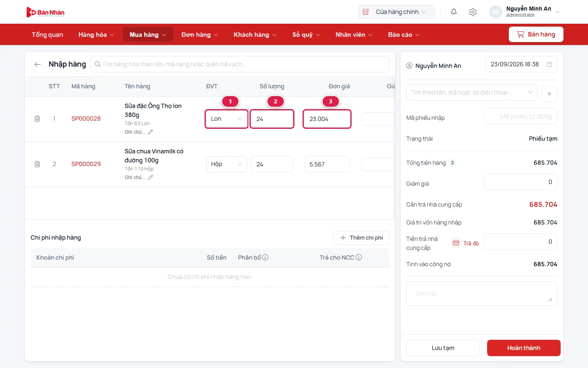This screenshot has height=368, width=588.
Task: Click the Hoàn thành button
Action: click(x=524, y=348)
